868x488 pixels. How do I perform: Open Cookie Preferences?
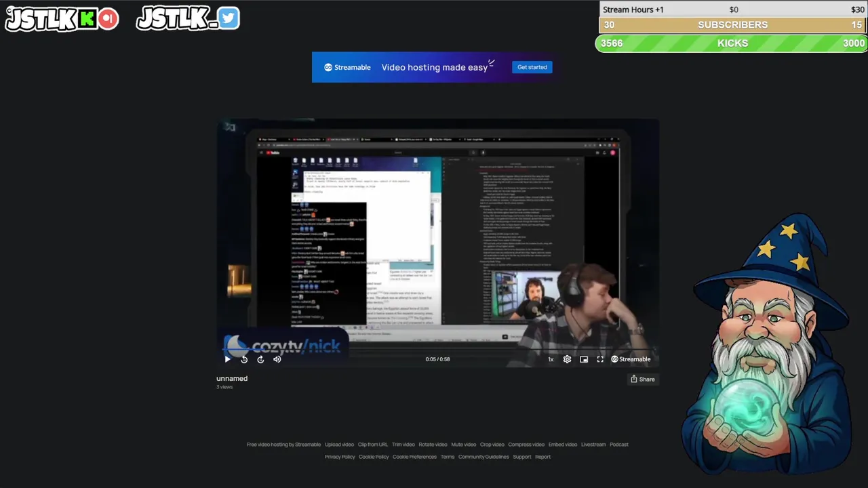coord(414,457)
